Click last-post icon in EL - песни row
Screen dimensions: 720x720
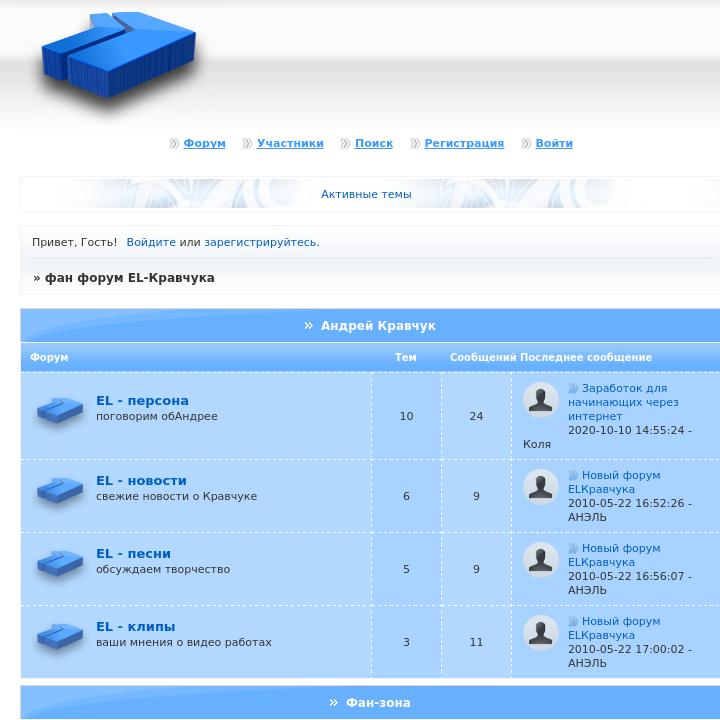[573, 548]
